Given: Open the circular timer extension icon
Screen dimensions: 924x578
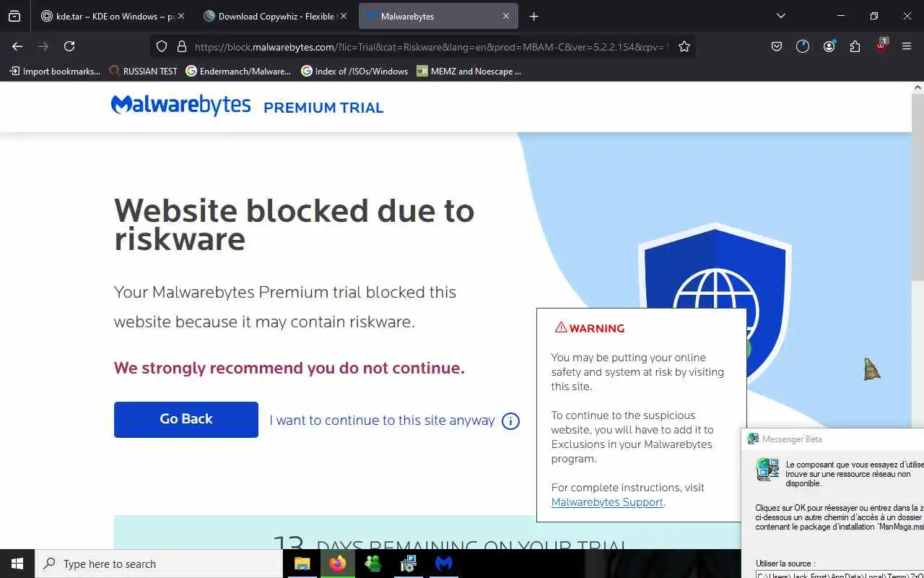Looking at the screenshot, I should [803, 46].
